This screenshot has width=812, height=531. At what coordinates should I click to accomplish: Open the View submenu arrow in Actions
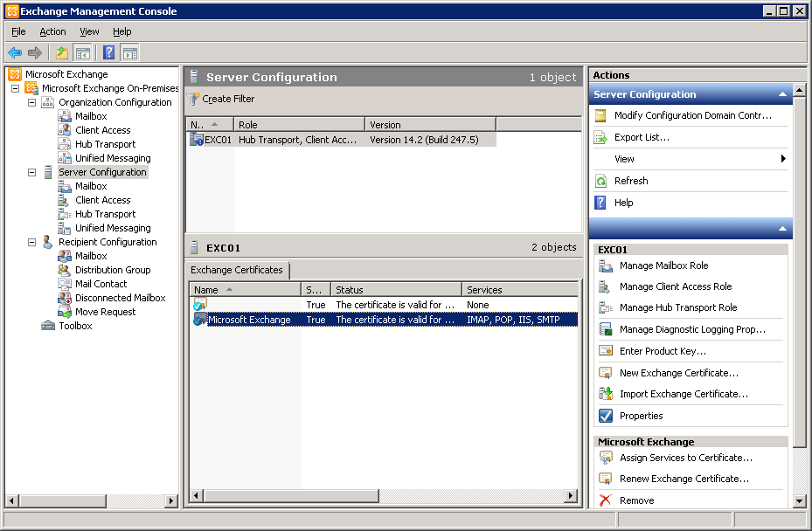783,159
